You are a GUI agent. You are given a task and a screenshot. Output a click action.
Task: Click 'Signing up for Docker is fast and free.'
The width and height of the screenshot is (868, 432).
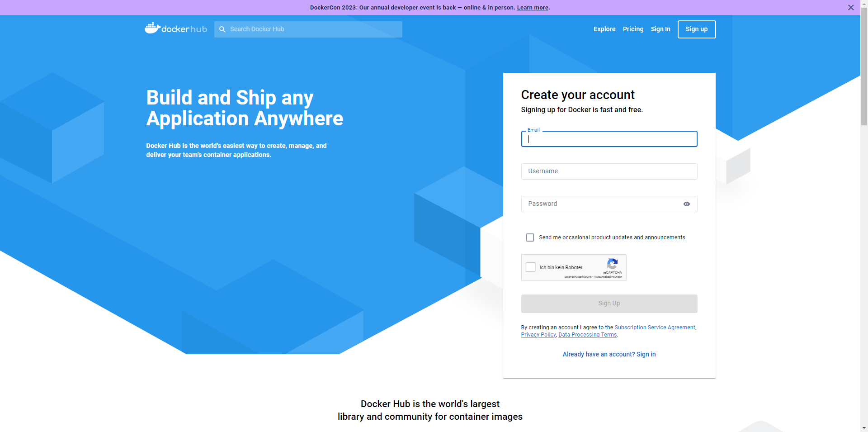582,110
